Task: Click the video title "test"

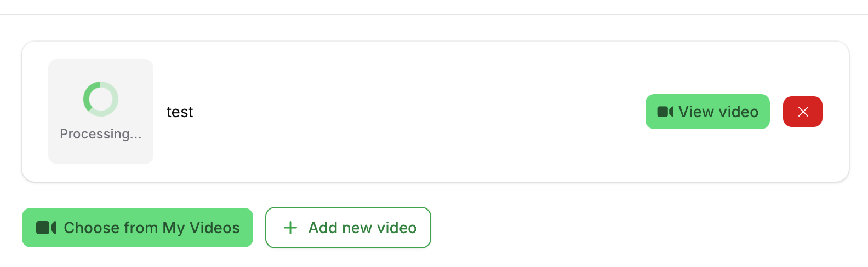Action: point(180,112)
